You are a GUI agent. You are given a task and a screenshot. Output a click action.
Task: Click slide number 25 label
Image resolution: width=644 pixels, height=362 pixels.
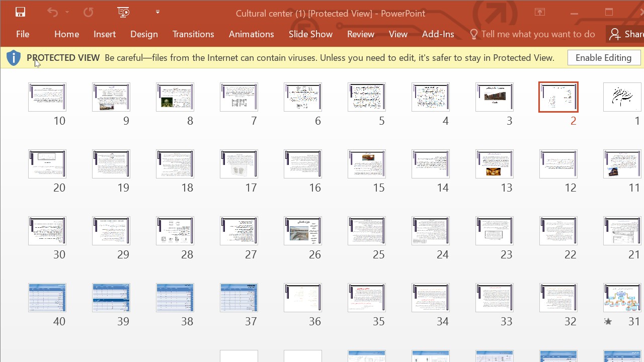click(378, 254)
